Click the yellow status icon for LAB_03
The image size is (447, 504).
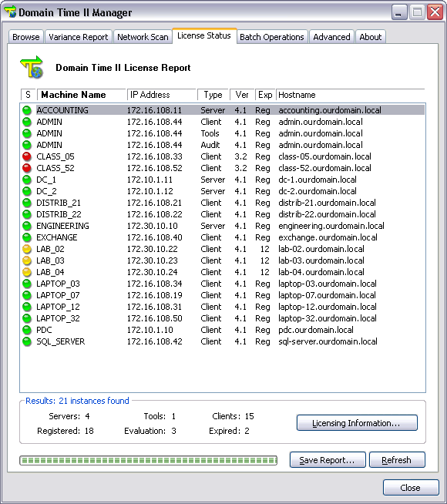tap(27, 260)
